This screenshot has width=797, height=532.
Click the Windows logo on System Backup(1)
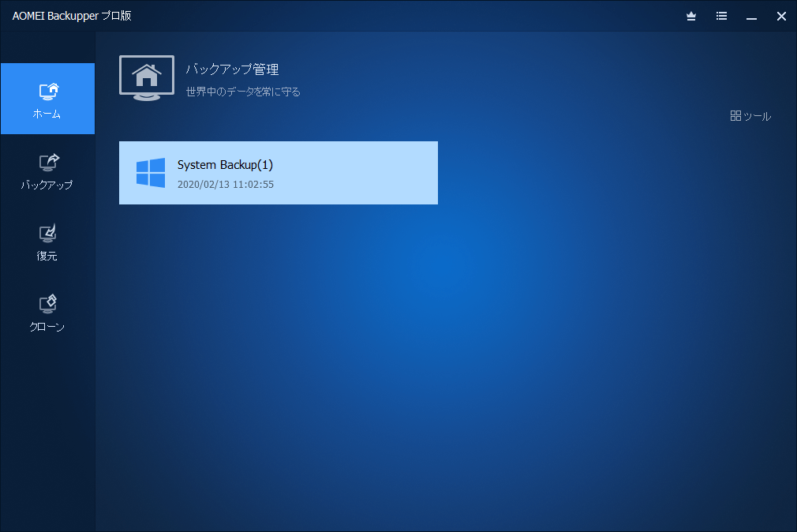149,172
